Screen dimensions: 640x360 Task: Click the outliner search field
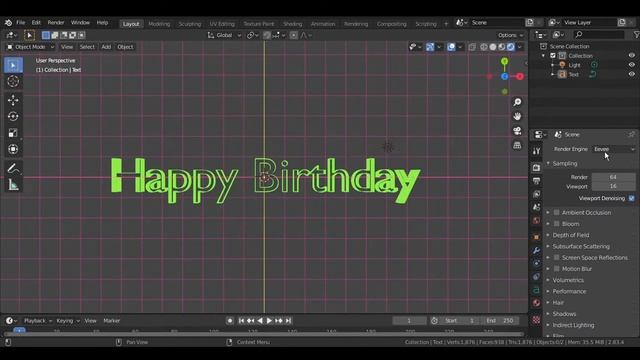coord(599,35)
